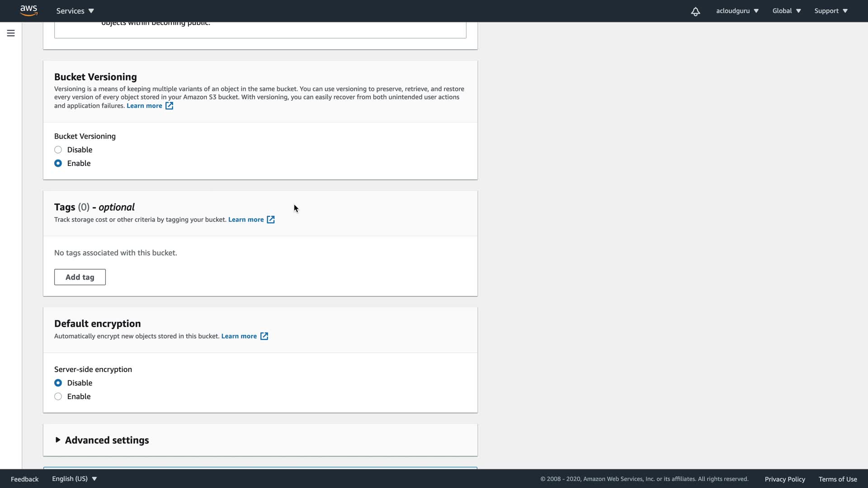868x488 pixels.
Task: Select Enable under Bucket Versioning
Action: pos(58,163)
